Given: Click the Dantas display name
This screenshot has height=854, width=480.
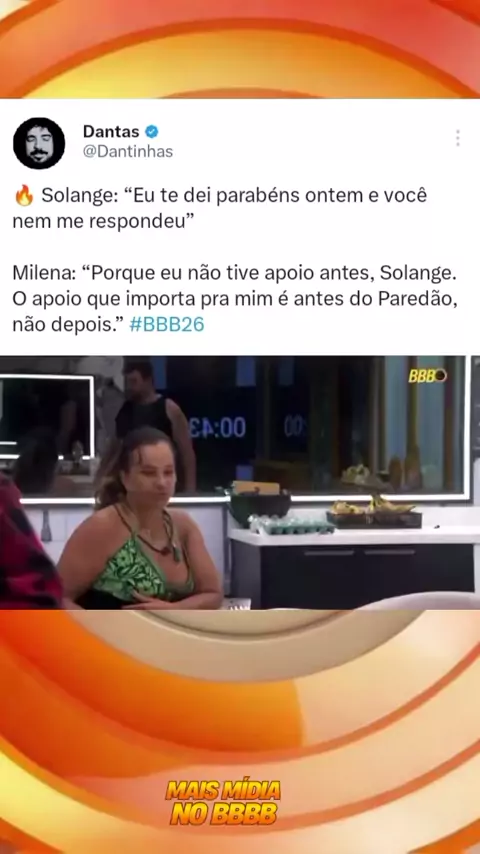Looking at the screenshot, I should point(111,131).
